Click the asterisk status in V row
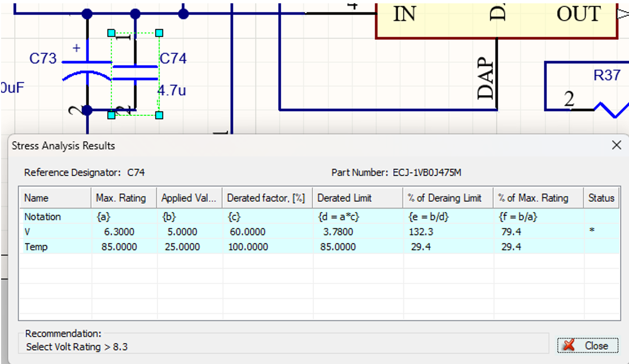Viewport: 629px width, 364px height. [x=591, y=230]
